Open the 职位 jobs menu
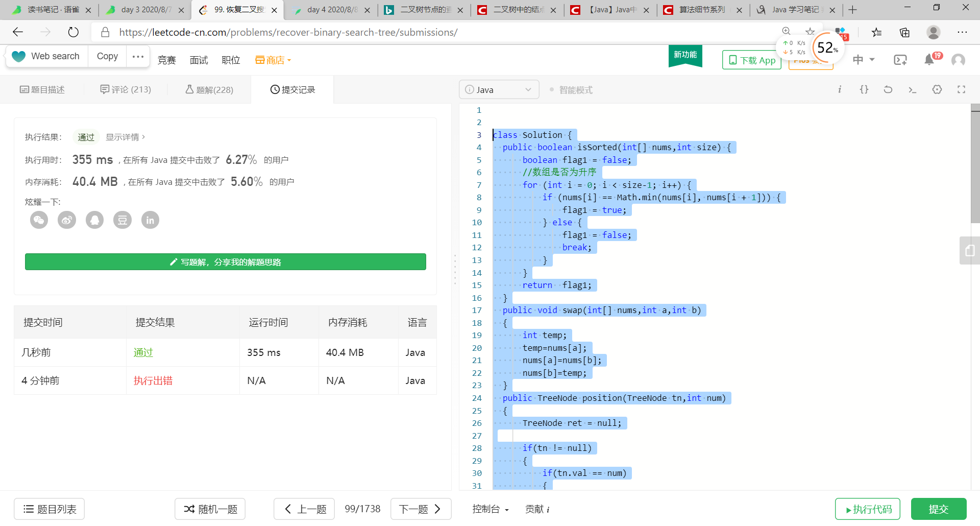The width and height of the screenshot is (980, 526). click(x=231, y=60)
